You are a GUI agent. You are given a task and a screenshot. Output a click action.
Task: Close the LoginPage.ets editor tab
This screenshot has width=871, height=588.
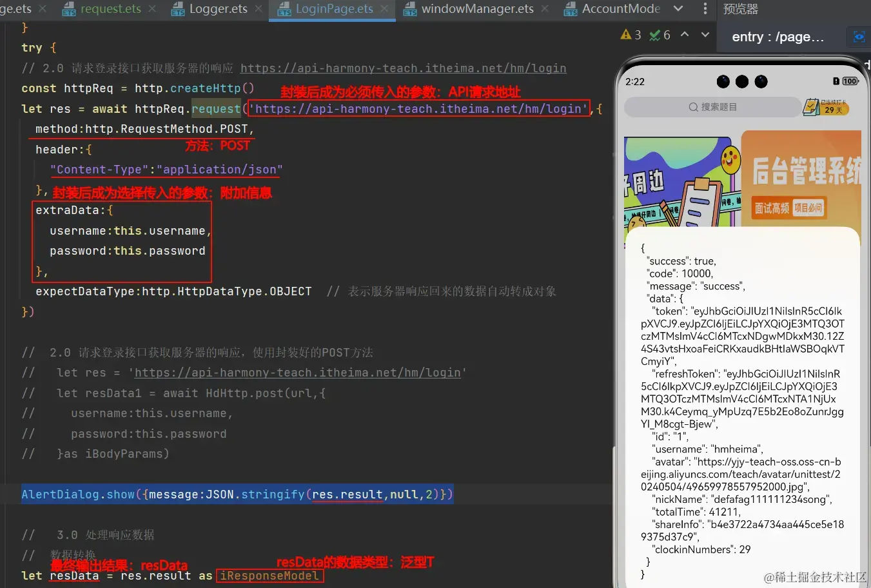click(x=384, y=9)
